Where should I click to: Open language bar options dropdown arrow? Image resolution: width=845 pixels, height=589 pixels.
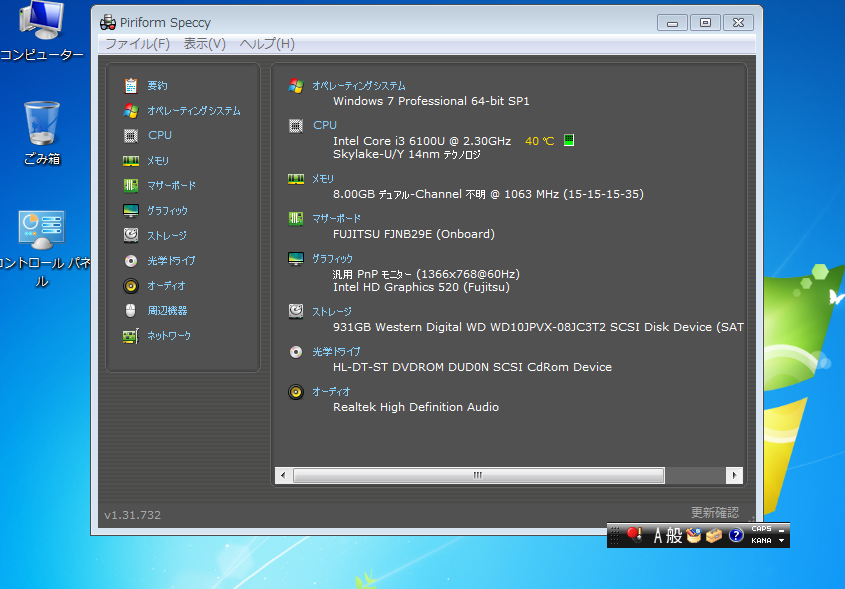click(x=781, y=541)
